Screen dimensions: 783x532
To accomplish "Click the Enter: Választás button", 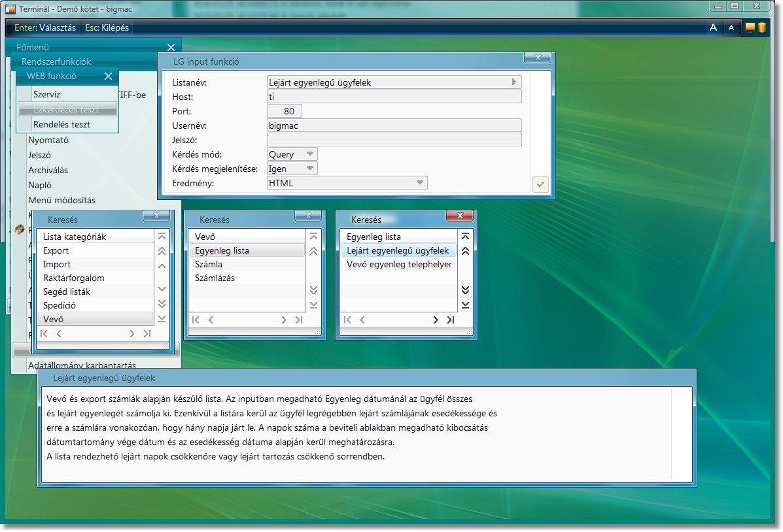I will (x=45, y=28).
